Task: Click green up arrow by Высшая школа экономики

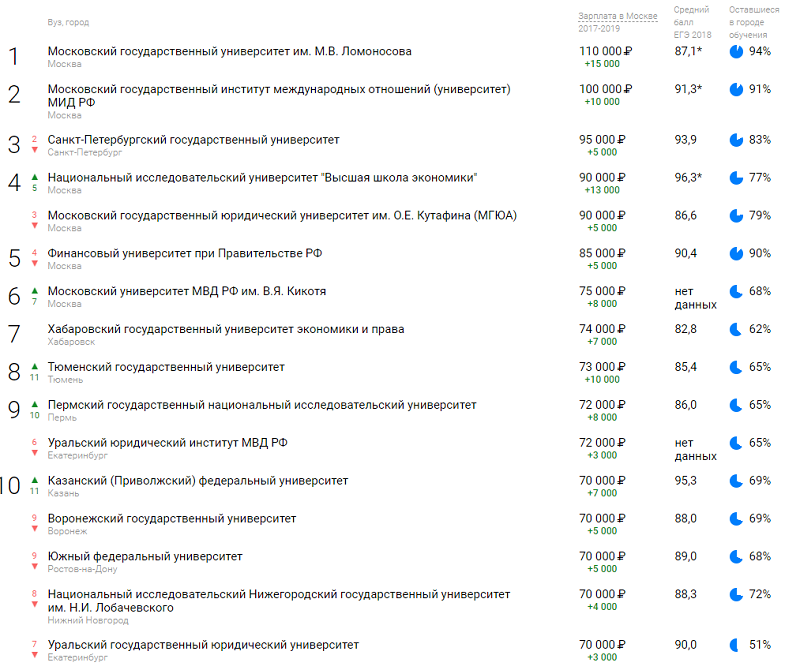Action: 35,176
